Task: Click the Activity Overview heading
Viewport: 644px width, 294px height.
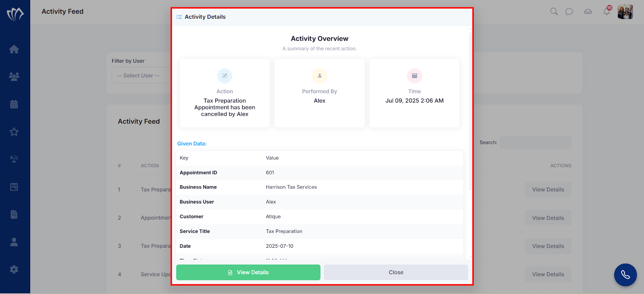Action: pyautogui.click(x=320, y=39)
